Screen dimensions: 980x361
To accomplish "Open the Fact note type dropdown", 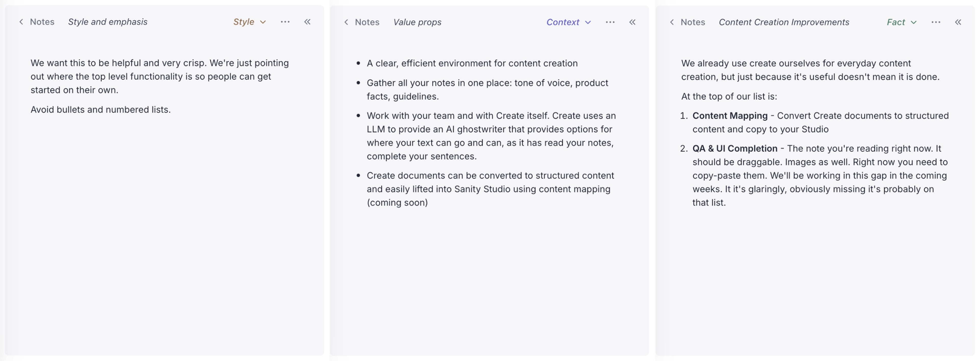I will click(x=901, y=22).
